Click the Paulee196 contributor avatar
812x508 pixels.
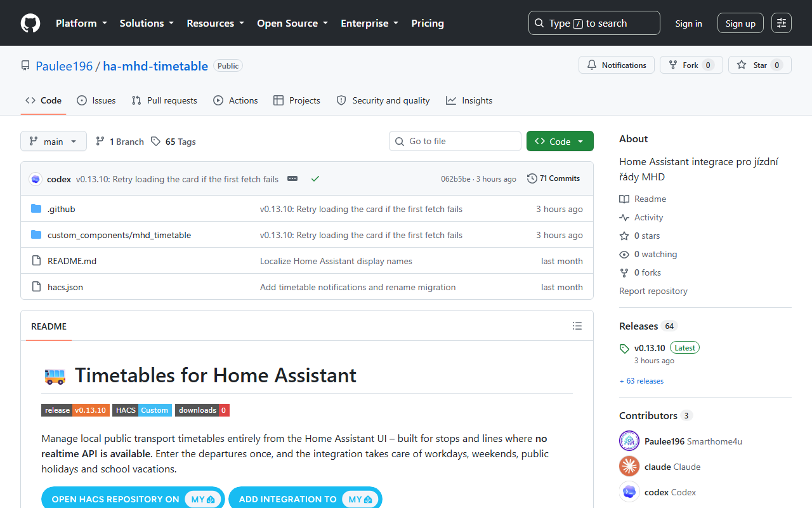point(629,441)
